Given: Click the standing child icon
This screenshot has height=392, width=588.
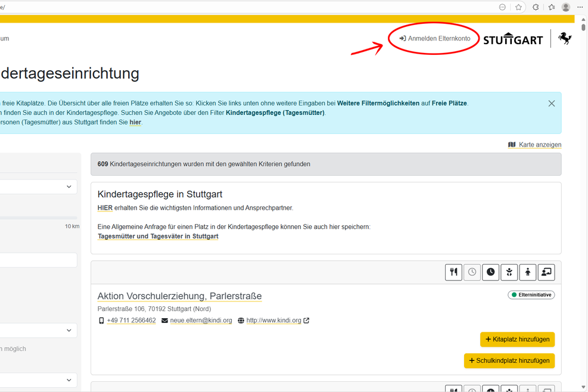Looking at the screenshot, I should coord(527,272).
